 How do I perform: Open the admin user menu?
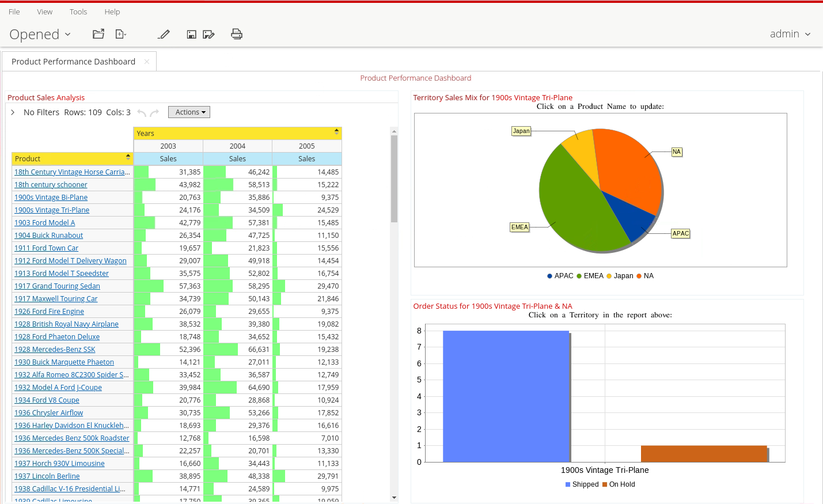[790, 34]
